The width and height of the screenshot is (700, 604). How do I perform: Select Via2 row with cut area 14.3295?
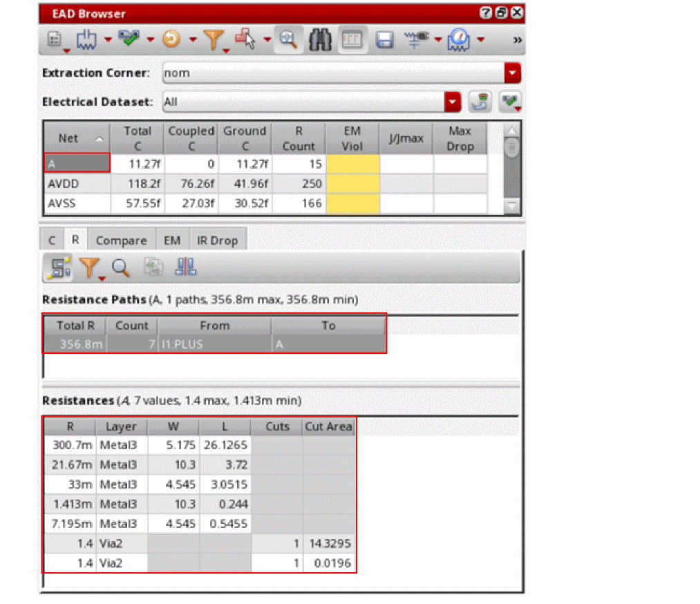tap(200, 543)
